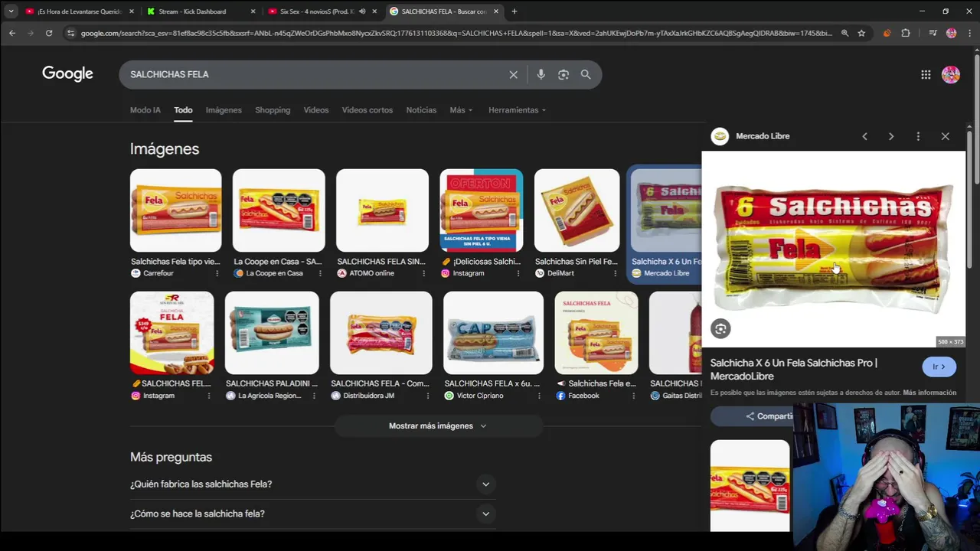Open search by image camera icon
This screenshot has height=551, width=980.
tap(563, 74)
